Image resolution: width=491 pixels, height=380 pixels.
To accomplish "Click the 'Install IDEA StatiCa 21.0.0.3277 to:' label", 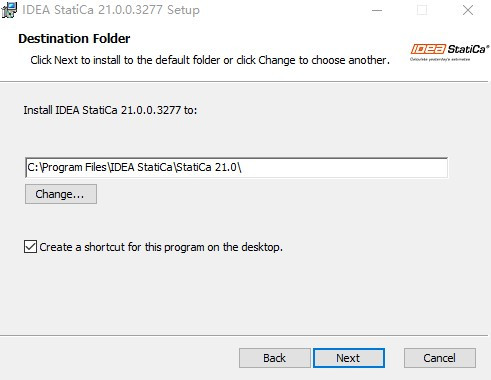I will 110,110.
